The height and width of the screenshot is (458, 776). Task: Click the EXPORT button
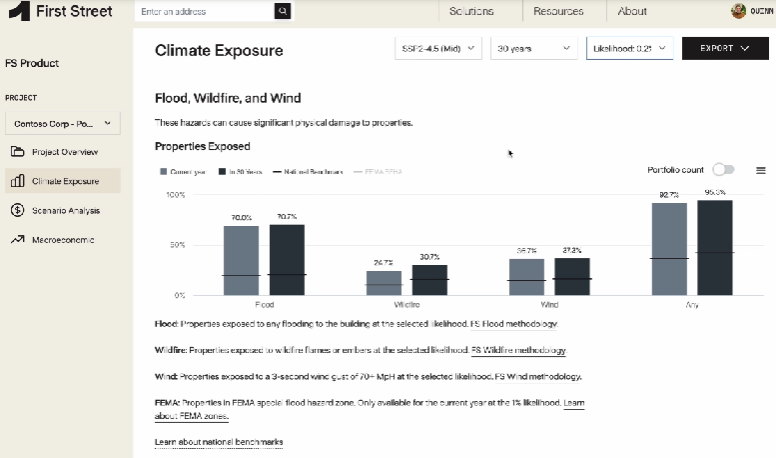[x=725, y=48]
